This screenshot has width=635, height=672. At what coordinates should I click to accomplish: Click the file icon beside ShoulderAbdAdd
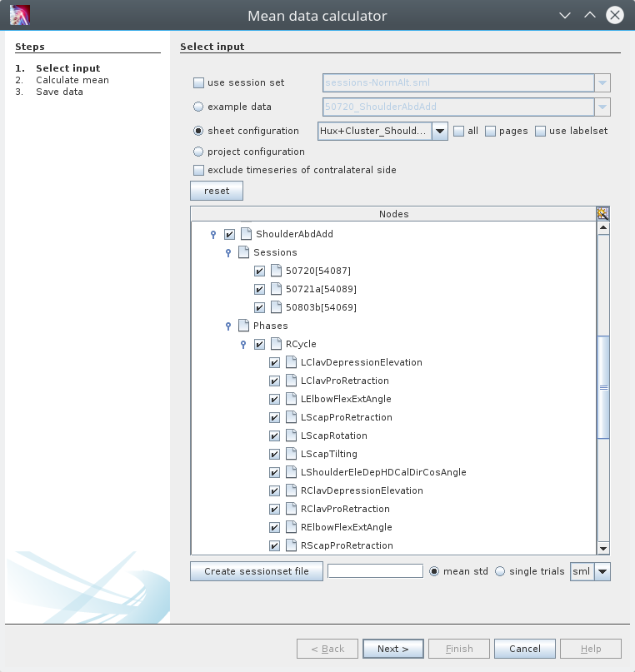pos(246,234)
